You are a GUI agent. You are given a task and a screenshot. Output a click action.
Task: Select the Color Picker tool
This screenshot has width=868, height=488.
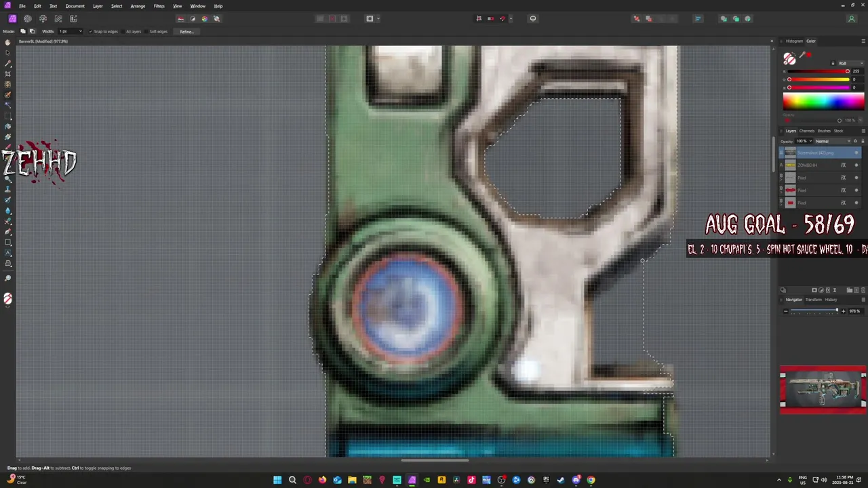coord(8,63)
